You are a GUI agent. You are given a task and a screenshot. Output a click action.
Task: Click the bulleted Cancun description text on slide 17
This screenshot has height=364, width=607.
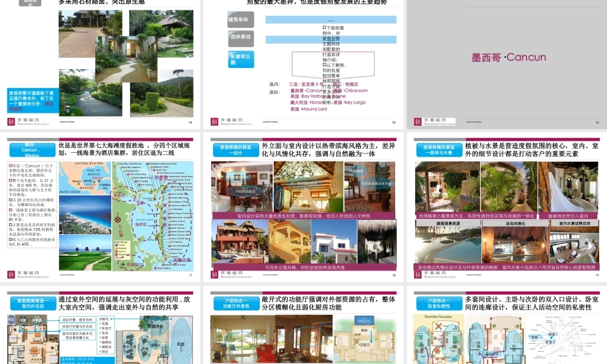(32, 204)
